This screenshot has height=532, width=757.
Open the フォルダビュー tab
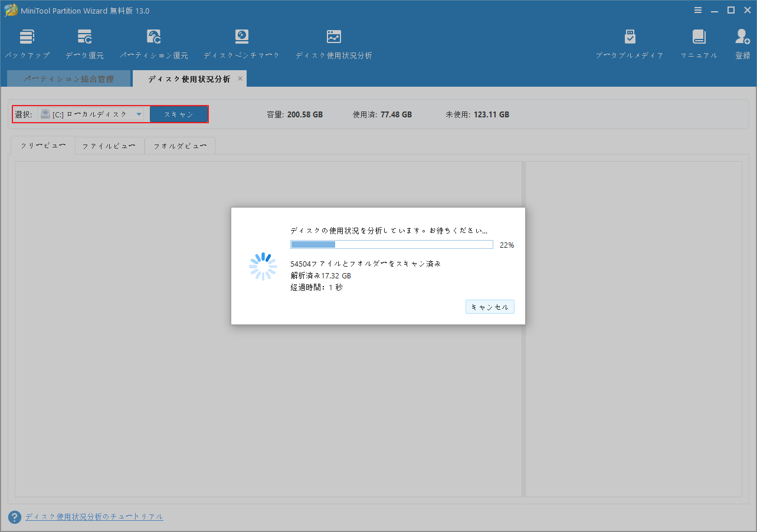tap(180, 145)
